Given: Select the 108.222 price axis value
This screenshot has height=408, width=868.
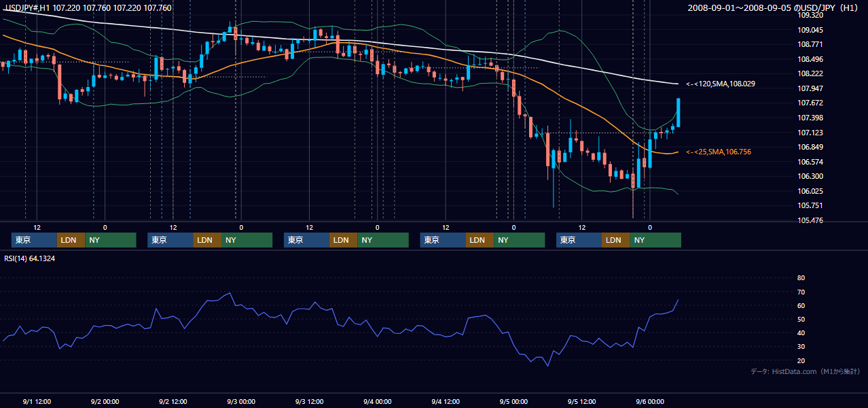Looking at the screenshot, I should (x=810, y=73).
